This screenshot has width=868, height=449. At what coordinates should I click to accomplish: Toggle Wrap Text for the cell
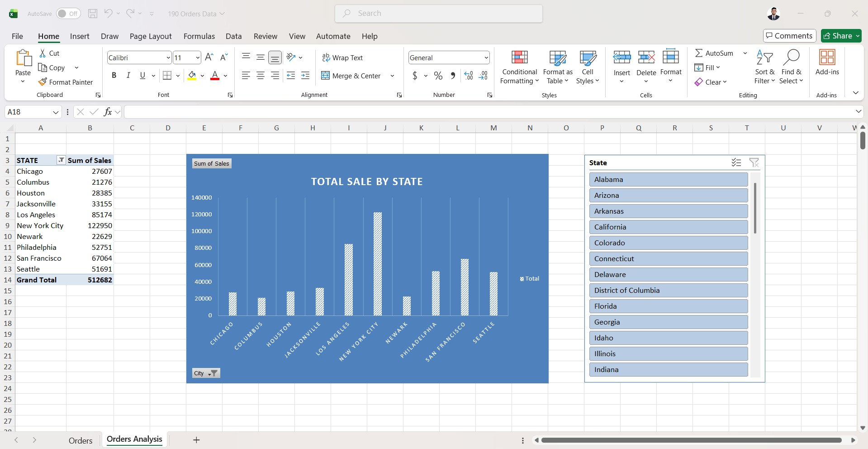click(342, 57)
